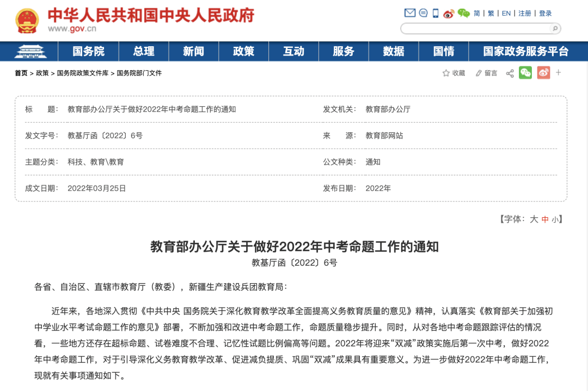Open the 互动 nav menu
588x391 pixels.
[293, 51]
